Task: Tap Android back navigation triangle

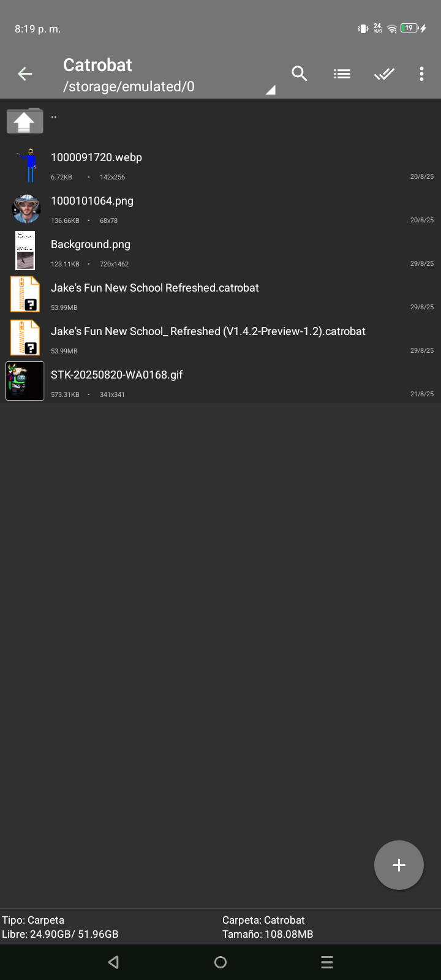Action: [113, 962]
